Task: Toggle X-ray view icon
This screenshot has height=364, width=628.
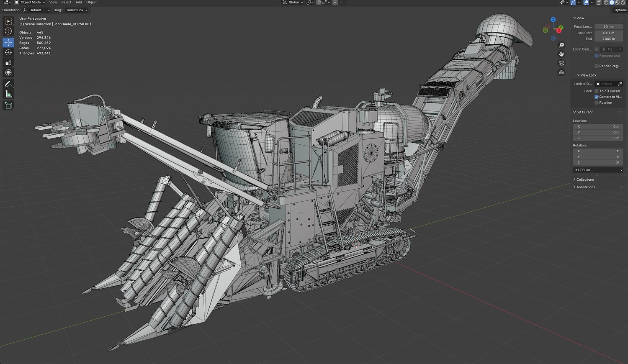Action: click(x=599, y=3)
